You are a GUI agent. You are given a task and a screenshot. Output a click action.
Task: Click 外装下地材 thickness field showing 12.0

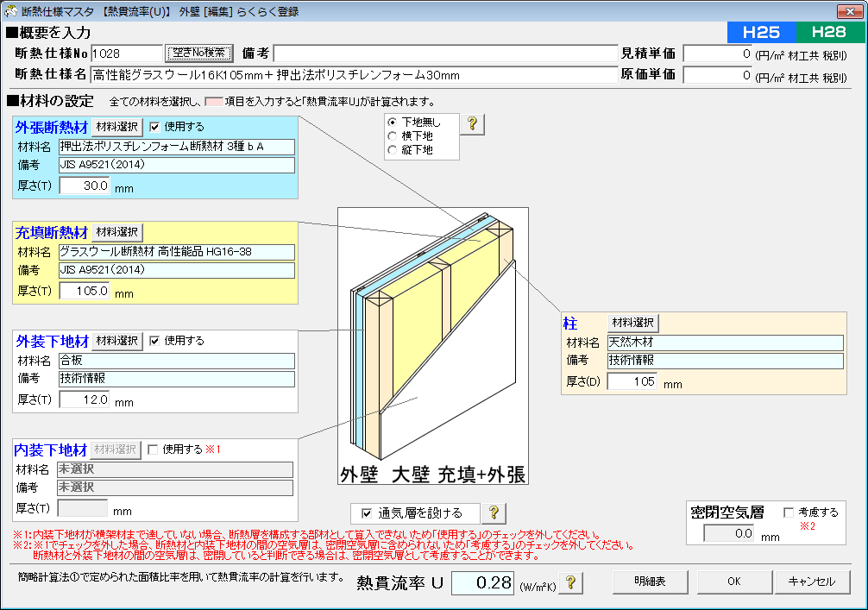click(85, 399)
